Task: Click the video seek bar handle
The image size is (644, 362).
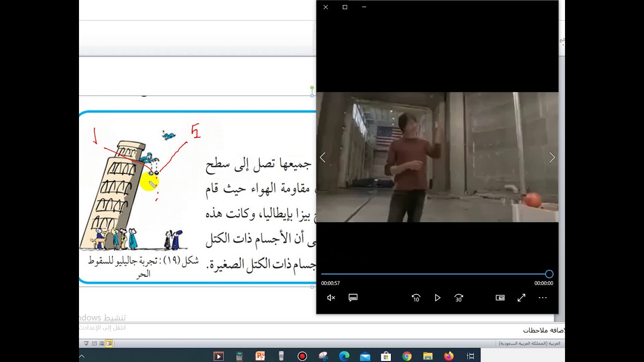Action: [549, 274]
